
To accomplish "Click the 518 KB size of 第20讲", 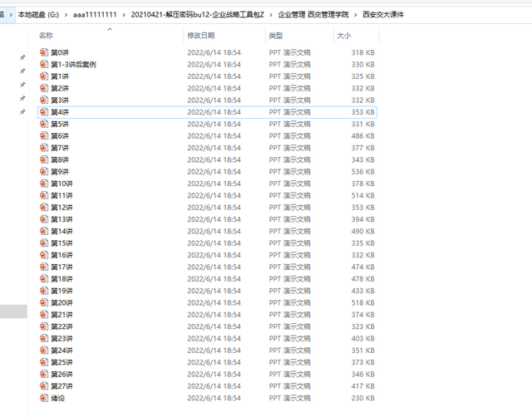I will pyautogui.click(x=362, y=302).
